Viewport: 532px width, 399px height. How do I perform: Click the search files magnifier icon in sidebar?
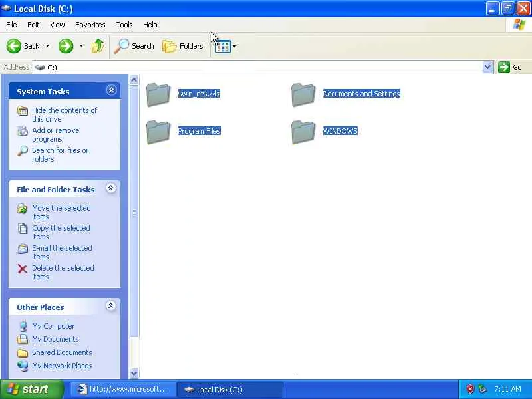pyautogui.click(x=23, y=151)
